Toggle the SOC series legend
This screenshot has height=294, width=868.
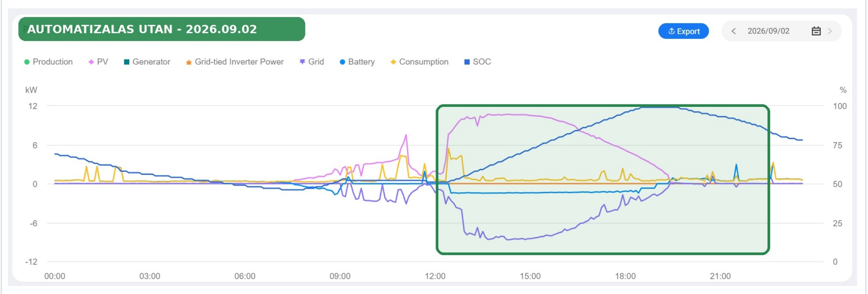[478, 62]
